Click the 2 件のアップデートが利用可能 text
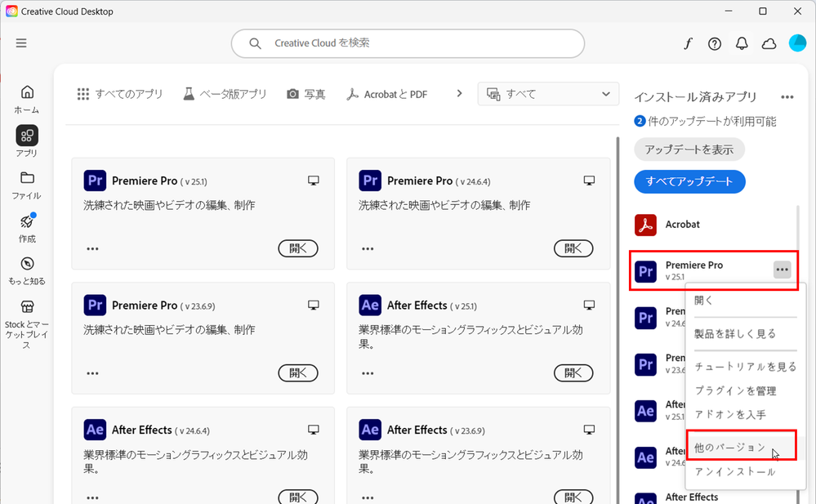The image size is (816, 504). tap(705, 122)
